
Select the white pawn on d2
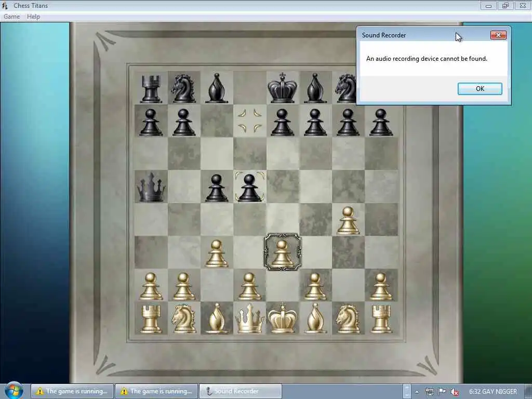tap(249, 287)
